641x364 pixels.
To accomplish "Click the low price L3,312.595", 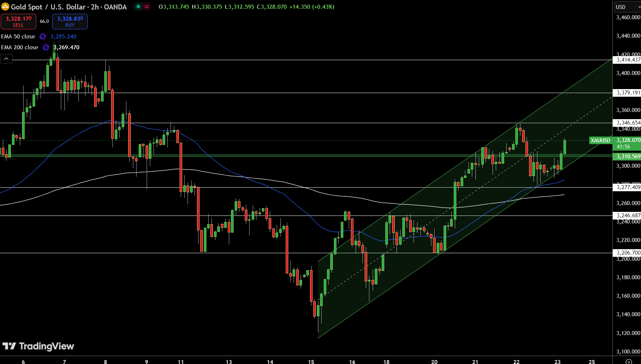I will tap(239, 7).
